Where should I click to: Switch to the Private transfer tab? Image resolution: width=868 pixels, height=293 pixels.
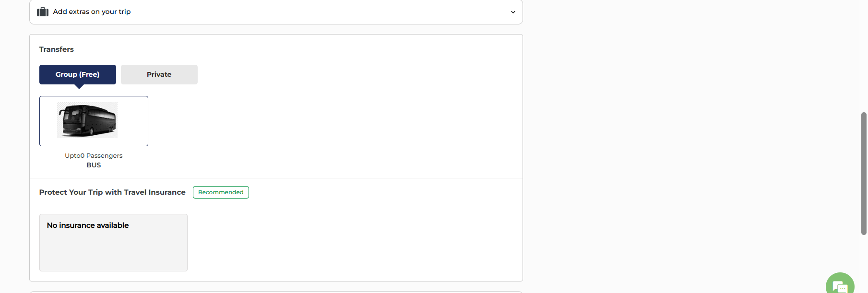click(159, 75)
